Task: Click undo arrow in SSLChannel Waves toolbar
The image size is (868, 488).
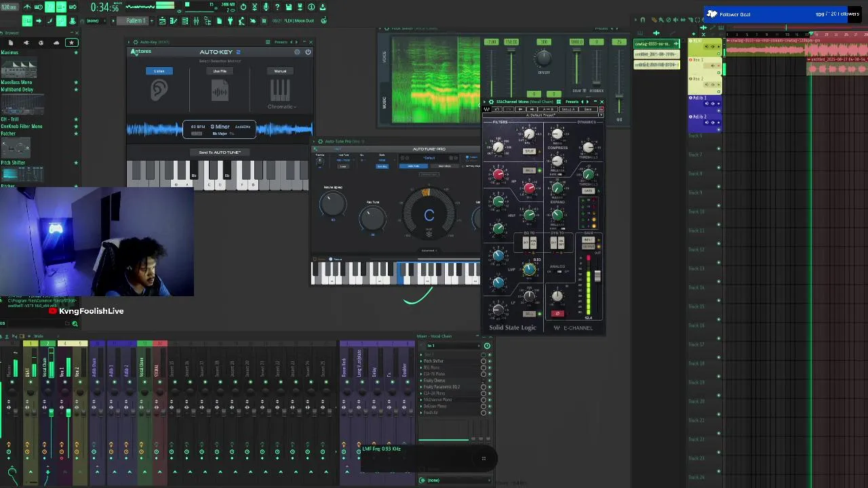Action: point(497,109)
